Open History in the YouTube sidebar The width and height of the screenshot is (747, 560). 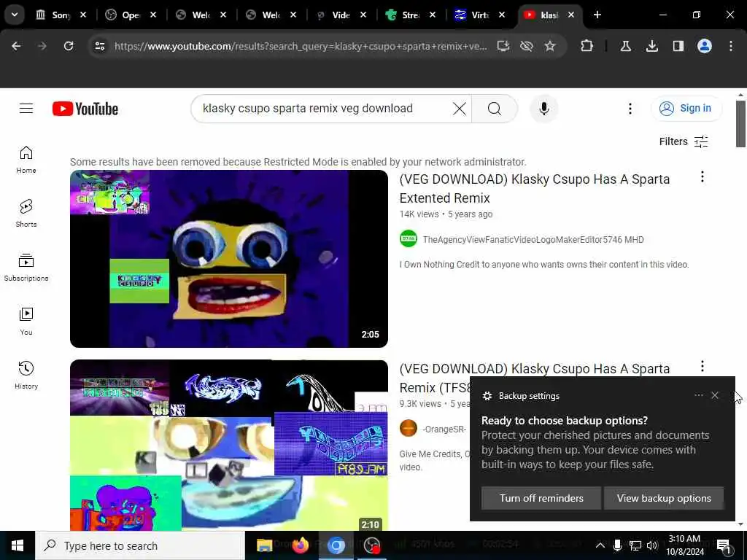coord(26,376)
